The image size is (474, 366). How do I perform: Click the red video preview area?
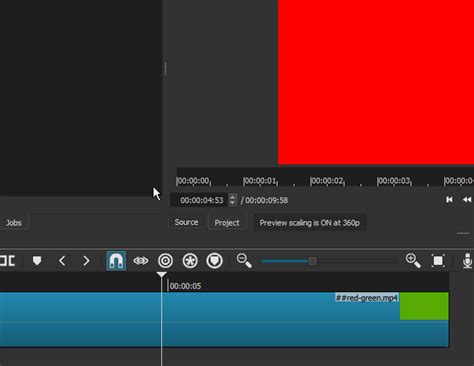point(376,82)
